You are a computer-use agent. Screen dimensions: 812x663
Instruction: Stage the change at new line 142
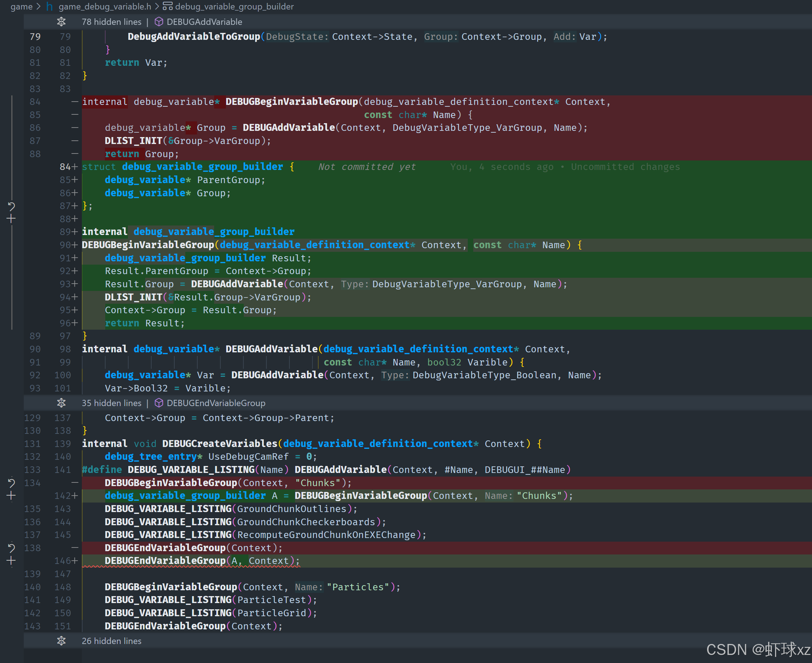pos(11,496)
